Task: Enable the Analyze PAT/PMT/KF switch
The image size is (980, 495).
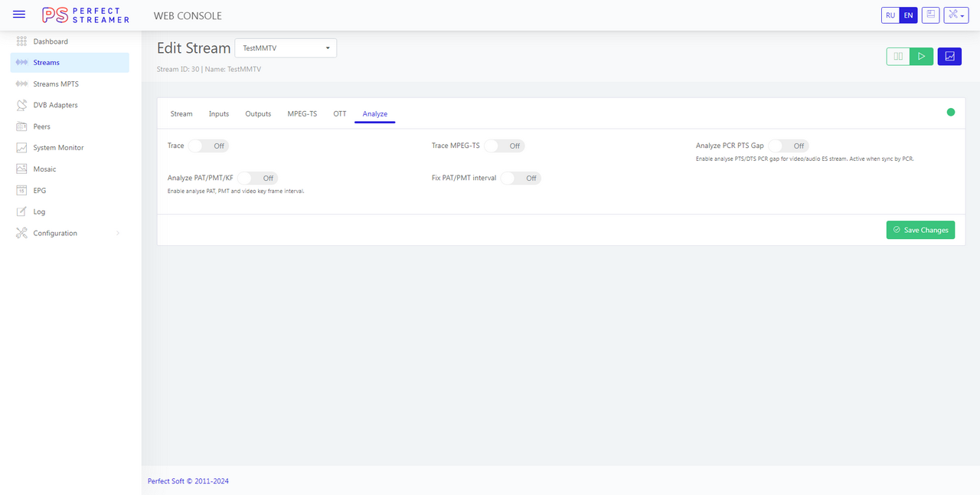Action: tap(257, 178)
